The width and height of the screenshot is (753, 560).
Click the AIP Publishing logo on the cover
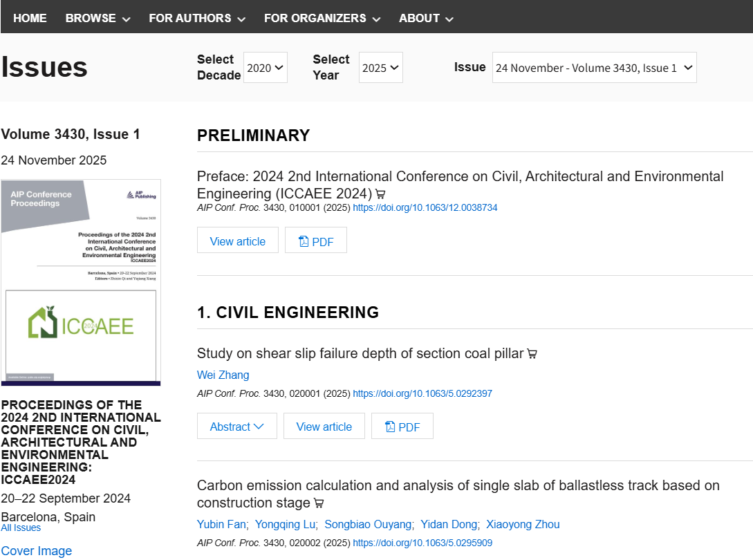click(x=142, y=195)
